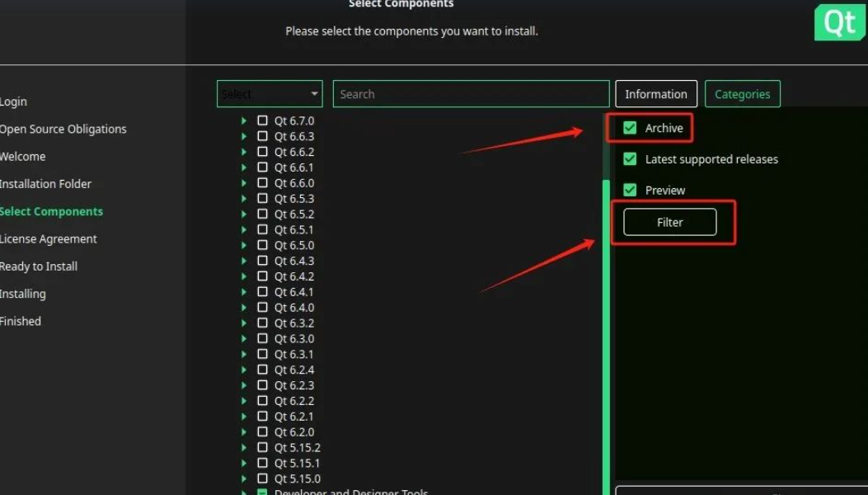Screen dimensions: 868x495
Task: Go to Select Components step
Action: 51,211
